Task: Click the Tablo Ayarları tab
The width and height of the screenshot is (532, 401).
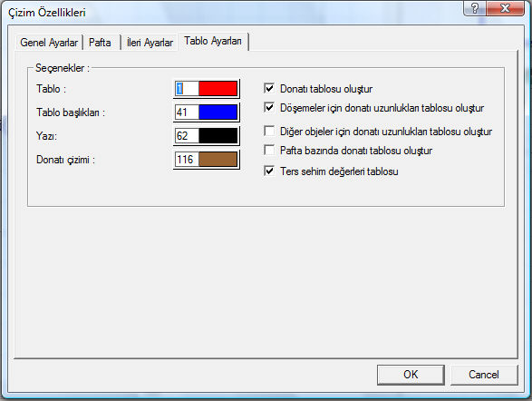Action: 213,41
